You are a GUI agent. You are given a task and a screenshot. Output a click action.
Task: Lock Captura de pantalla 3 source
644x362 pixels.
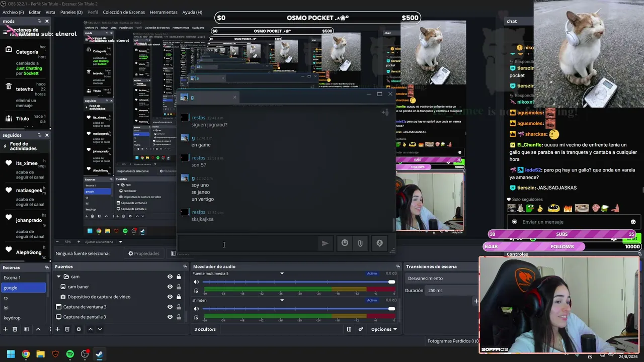point(179,317)
